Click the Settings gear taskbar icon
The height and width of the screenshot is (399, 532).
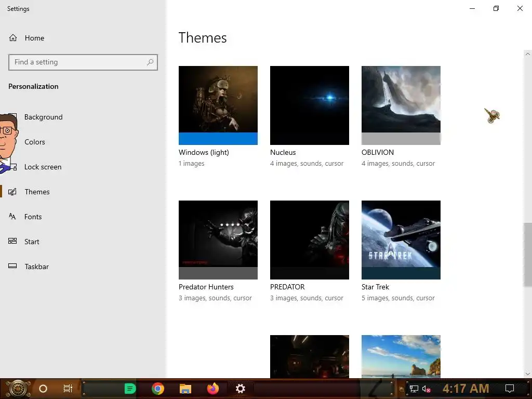click(x=240, y=389)
